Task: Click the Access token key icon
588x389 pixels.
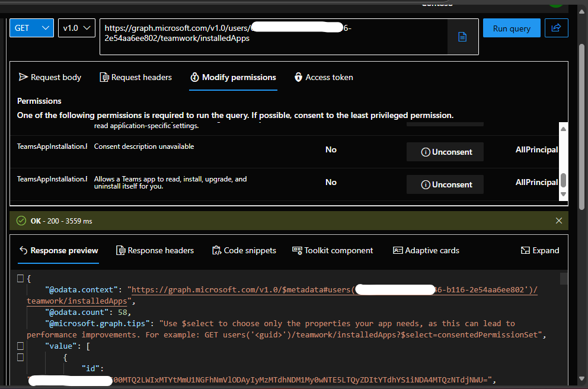Action: (298, 77)
